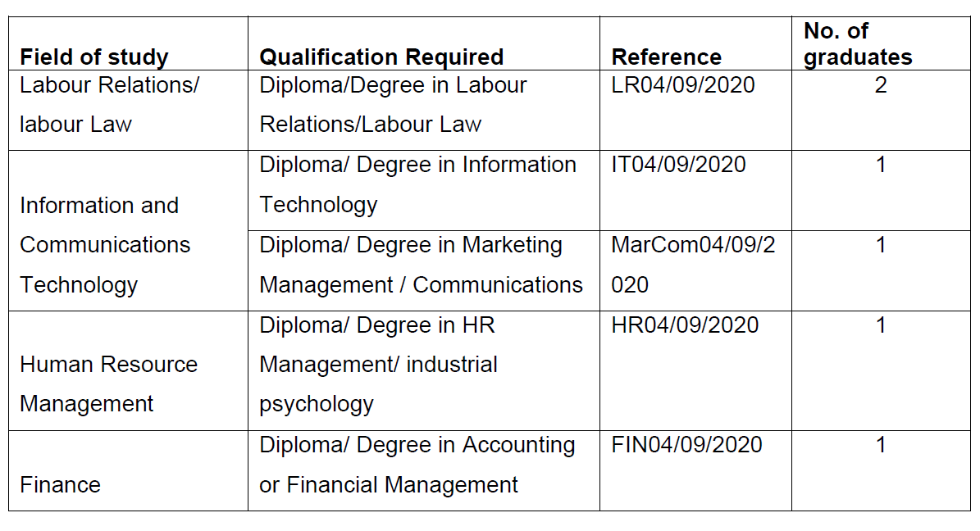This screenshot has width=980, height=531.
Task: Click the 'Field of study' column header
Action: 93,57
